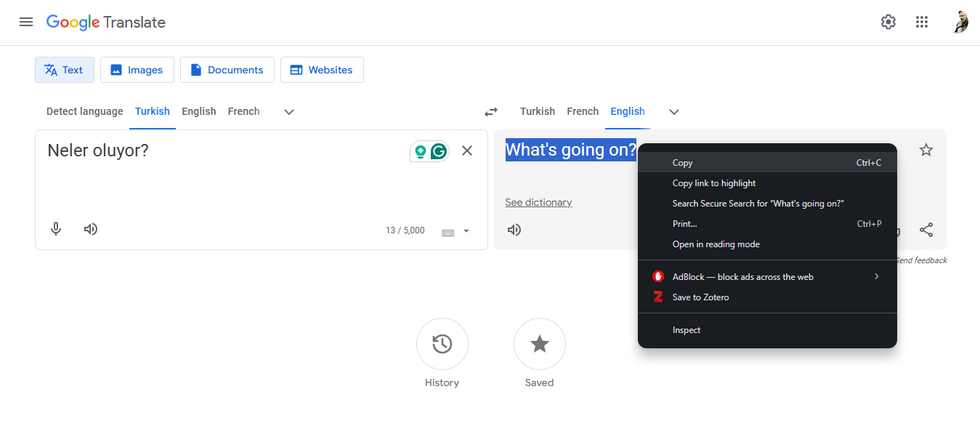Enable Detect language for the source
The width and height of the screenshot is (980, 429).
pos(84,111)
